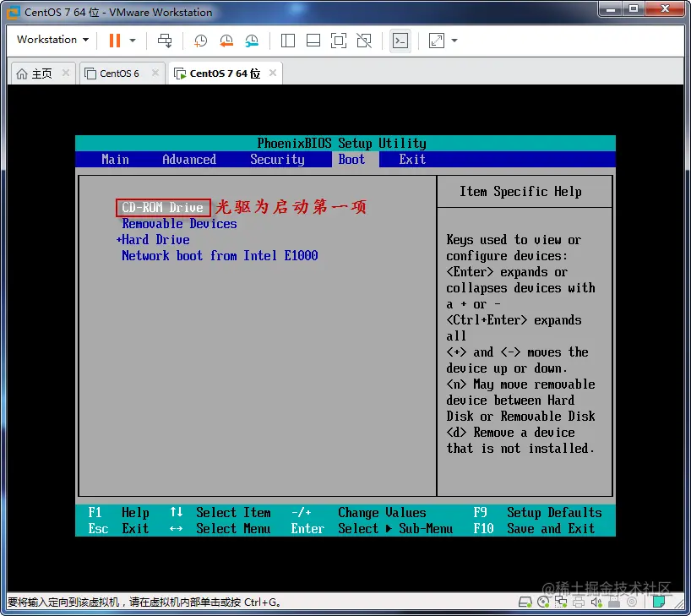Viewport: 691px width, 616px height.
Task: Click F9 Setup Defaults in footer
Action: pos(537,512)
